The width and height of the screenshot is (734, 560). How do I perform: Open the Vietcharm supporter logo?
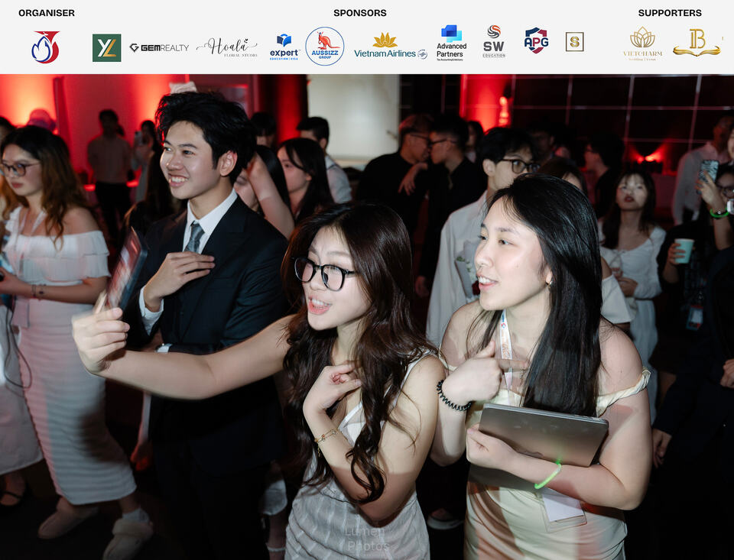642,44
